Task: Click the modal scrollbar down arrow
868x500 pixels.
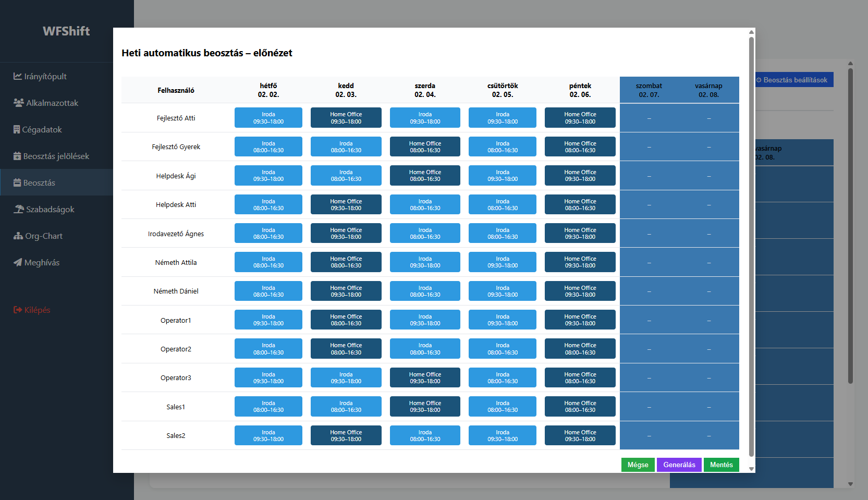Action: 751,469
